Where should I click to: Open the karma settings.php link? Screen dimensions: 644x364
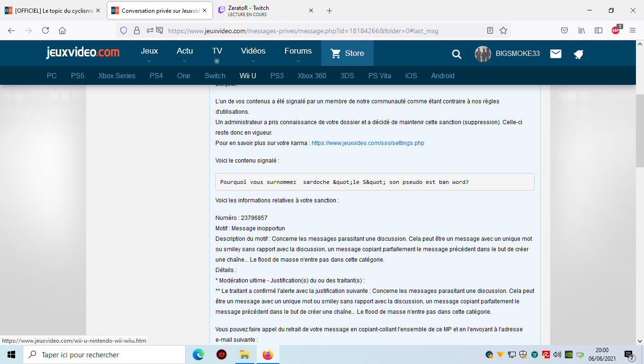click(x=367, y=143)
